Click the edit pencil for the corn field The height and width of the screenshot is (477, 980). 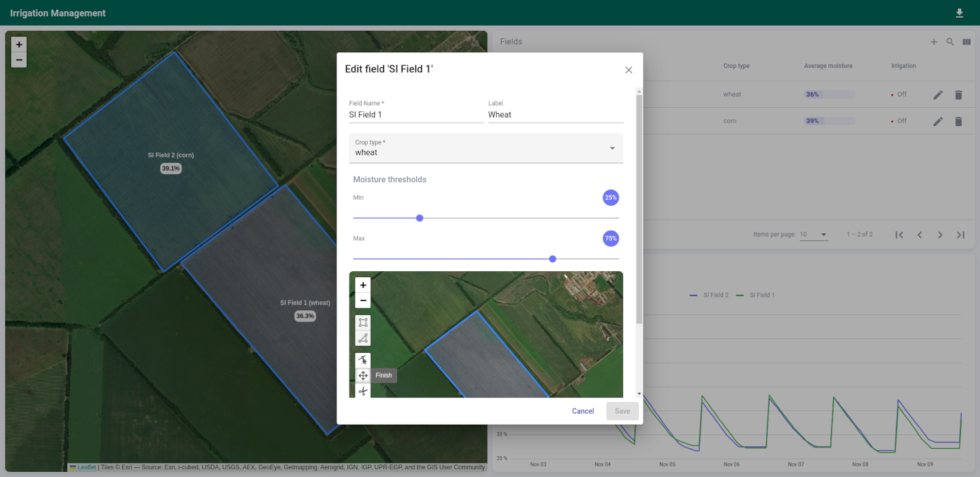click(x=938, y=121)
